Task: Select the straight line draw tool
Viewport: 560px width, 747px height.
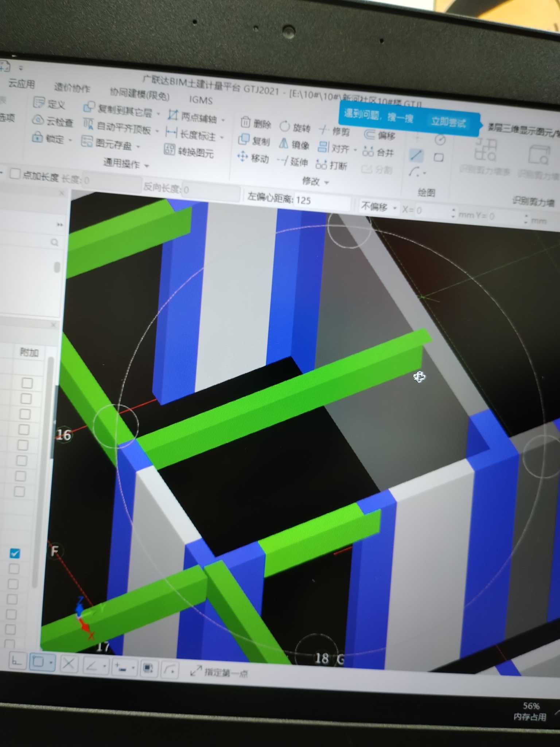Action: click(416, 155)
